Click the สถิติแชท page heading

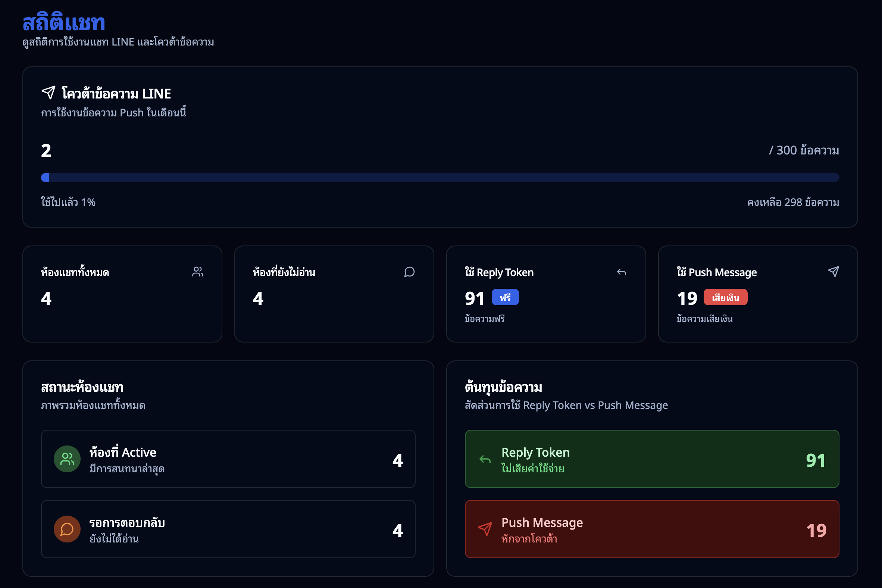click(64, 22)
